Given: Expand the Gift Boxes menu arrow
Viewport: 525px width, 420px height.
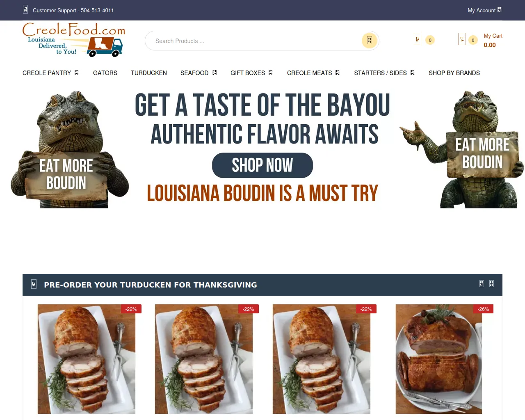Looking at the screenshot, I should (271, 73).
